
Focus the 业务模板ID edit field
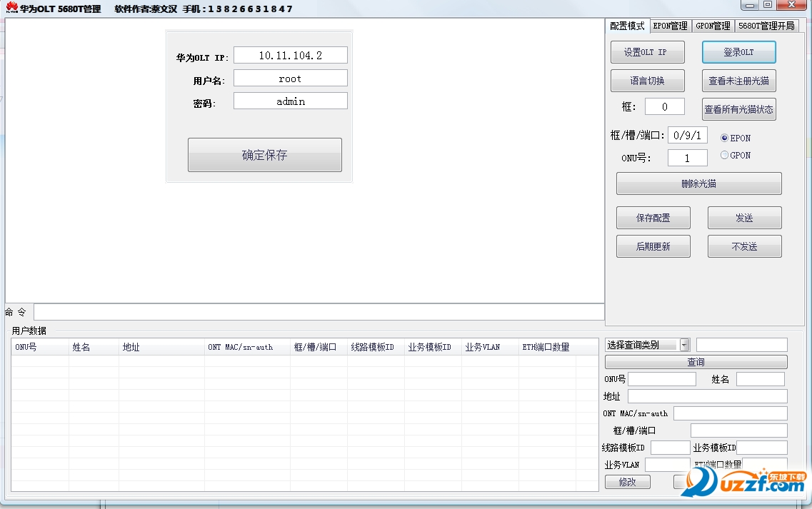point(762,448)
